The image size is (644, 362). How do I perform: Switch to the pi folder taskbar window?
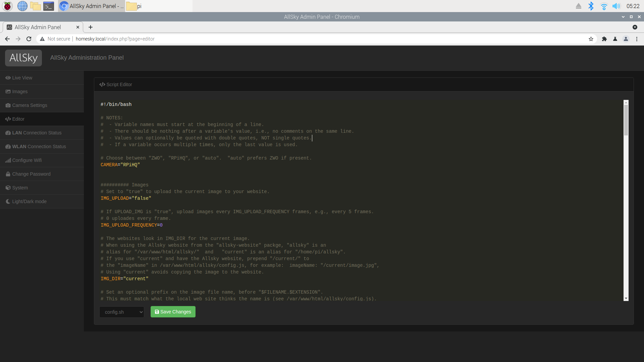point(159,6)
